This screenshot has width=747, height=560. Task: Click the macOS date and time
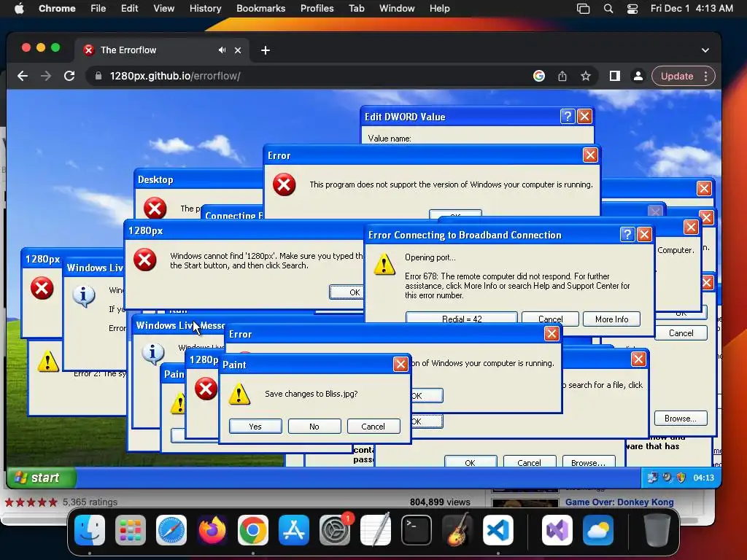pos(692,9)
